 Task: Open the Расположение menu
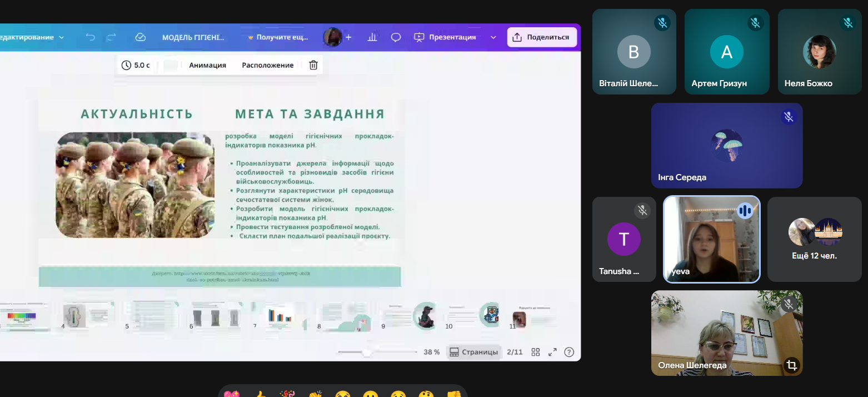[267, 65]
